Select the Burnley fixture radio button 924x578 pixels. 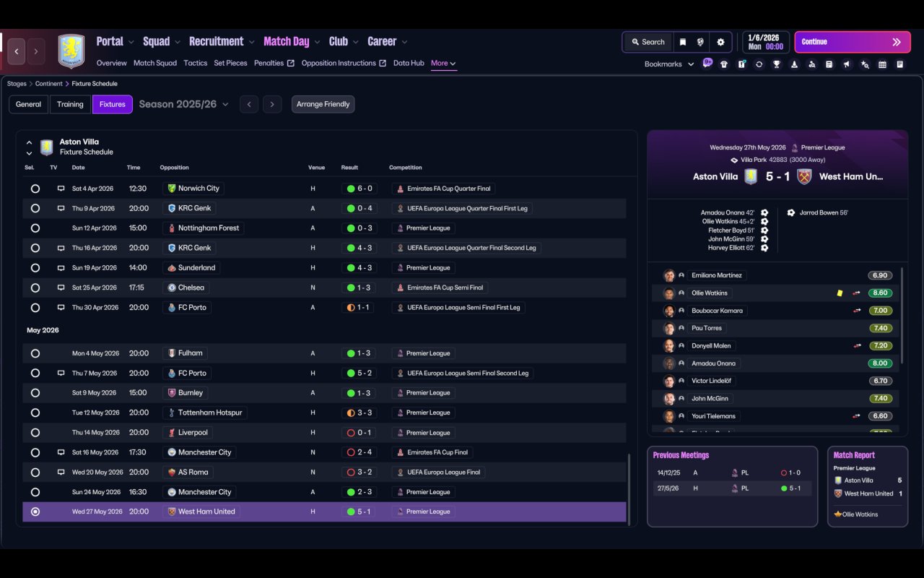(35, 393)
